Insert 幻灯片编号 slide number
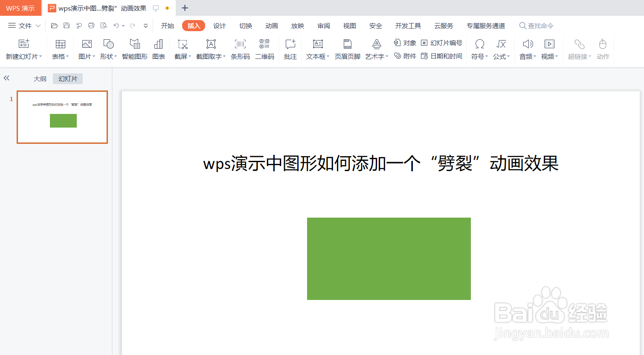 (x=441, y=43)
